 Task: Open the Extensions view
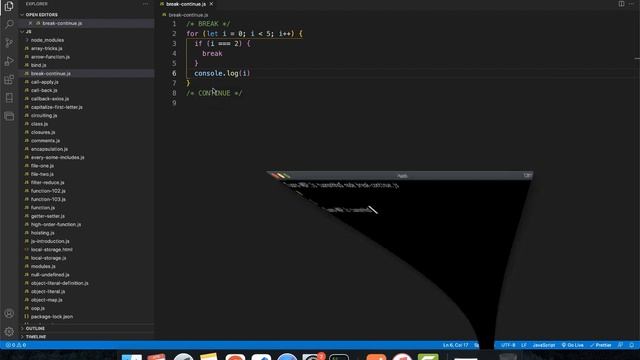coord(9,80)
